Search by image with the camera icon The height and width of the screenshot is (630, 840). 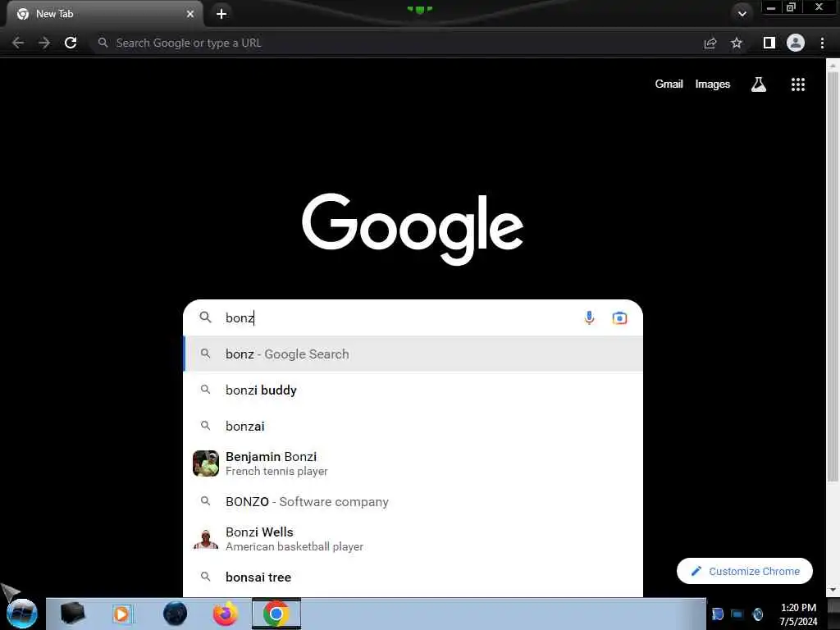click(620, 317)
